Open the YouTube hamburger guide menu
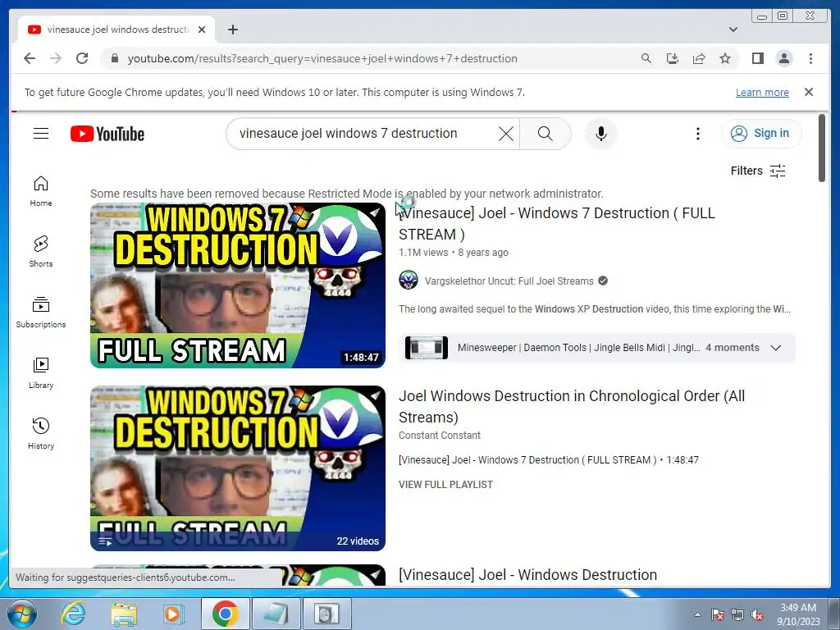Viewport: 840px width, 630px height. point(41,134)
